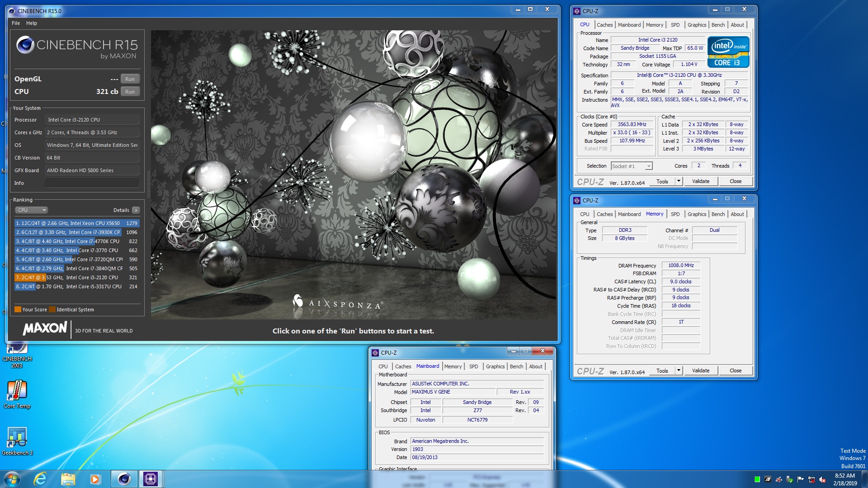Image resolution: width=868 pixels, height=488 pixels.
Task: Open the File menu in Cinebench
Action: point(16,23)
